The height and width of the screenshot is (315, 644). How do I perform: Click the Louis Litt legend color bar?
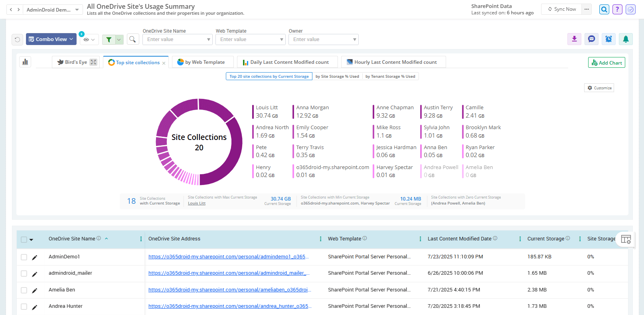click(x=253, y=112)
